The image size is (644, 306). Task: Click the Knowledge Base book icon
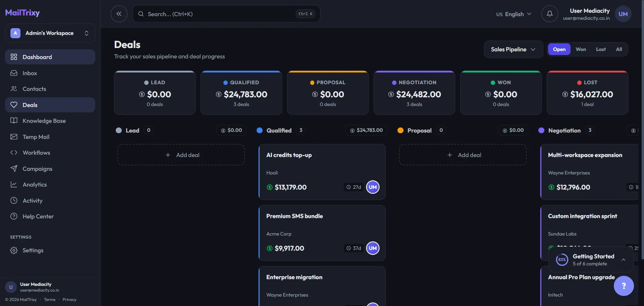14,121
